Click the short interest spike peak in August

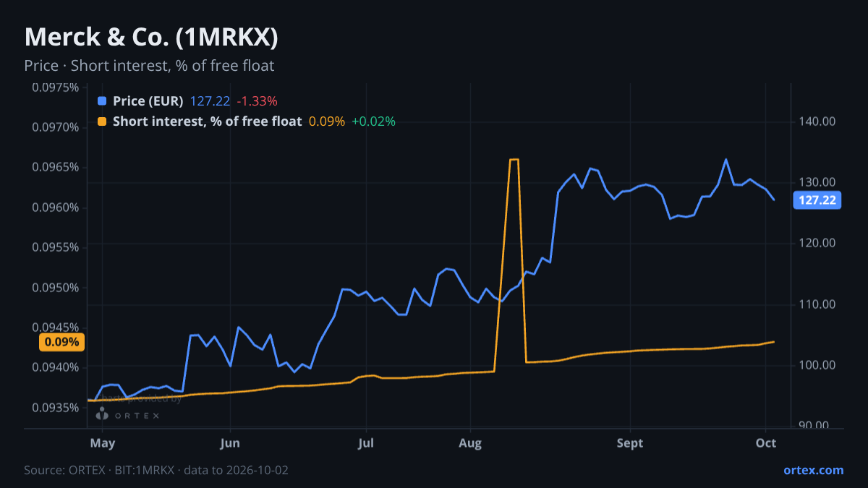click(x=514, y=159)
